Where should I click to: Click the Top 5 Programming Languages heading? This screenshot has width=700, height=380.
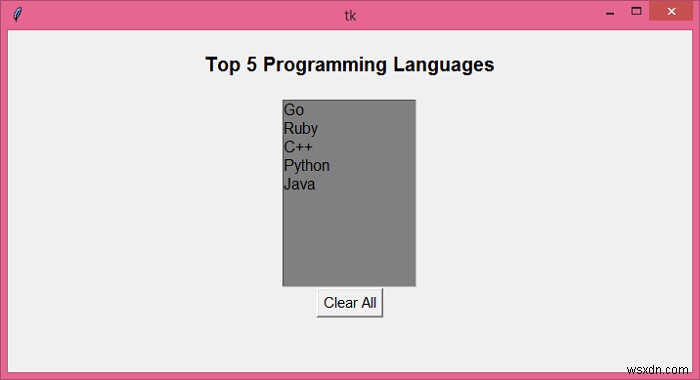pos(350,65)
